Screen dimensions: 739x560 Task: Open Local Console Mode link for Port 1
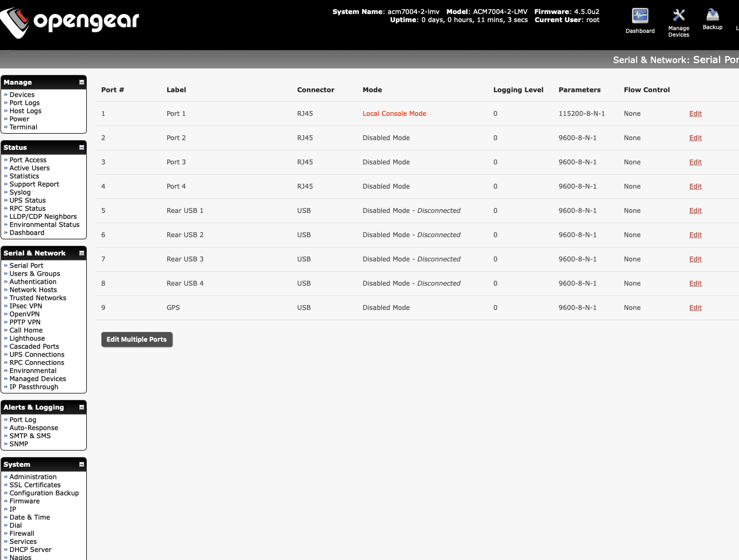coord(394,113)
